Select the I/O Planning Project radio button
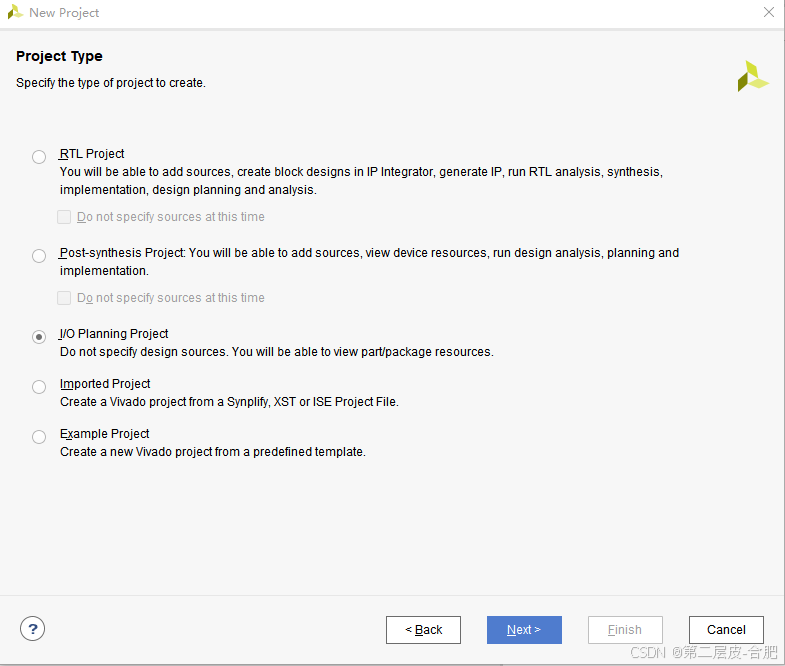The image size is (785, 666). [39, 337]
